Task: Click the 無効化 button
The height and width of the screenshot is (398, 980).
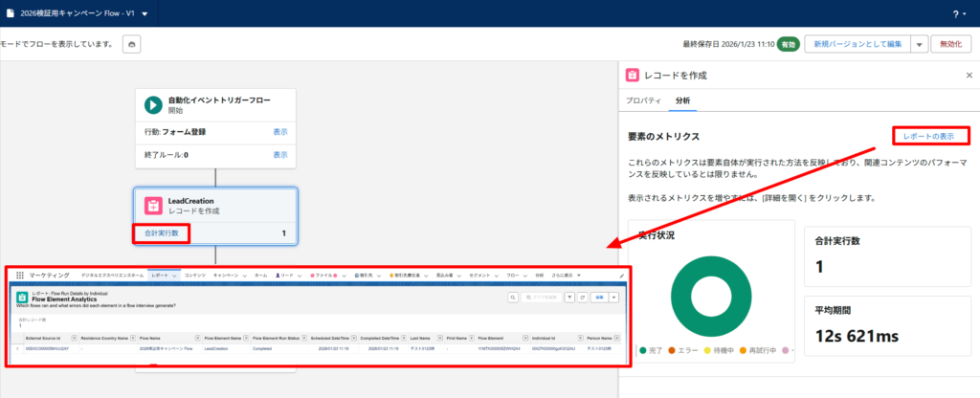Action: 950,44
